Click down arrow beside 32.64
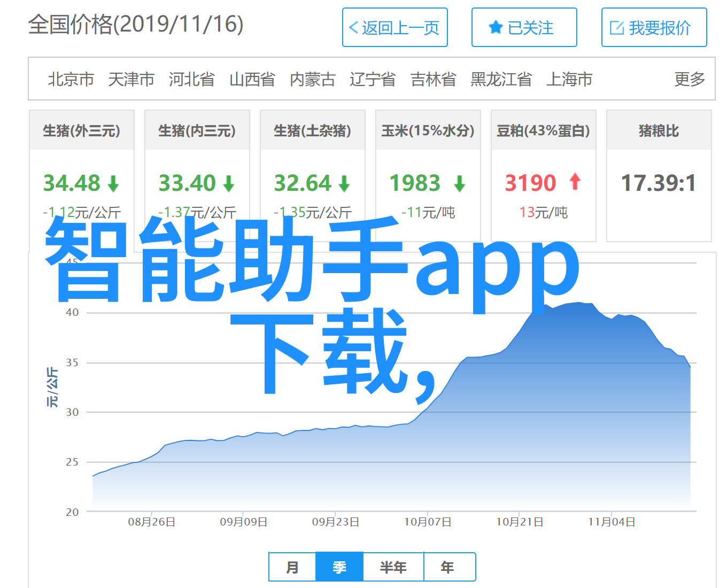Screen dimensions: 727x588 (344, 184)
